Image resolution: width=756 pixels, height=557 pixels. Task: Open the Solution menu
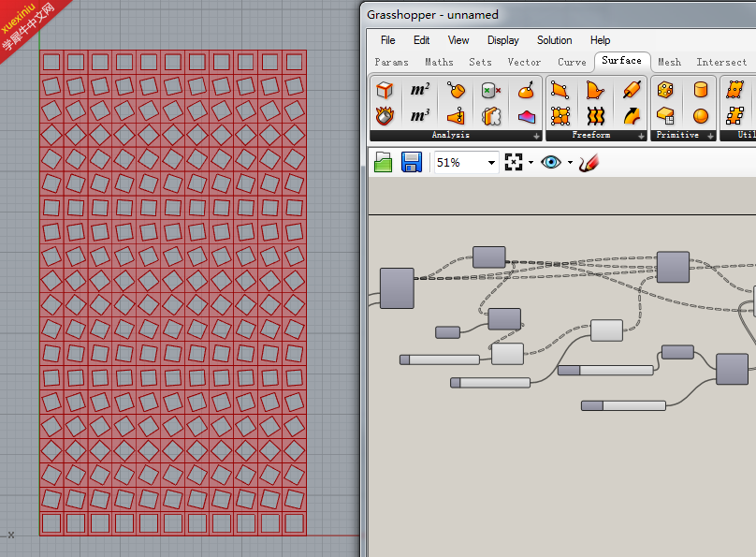point(555,40)
